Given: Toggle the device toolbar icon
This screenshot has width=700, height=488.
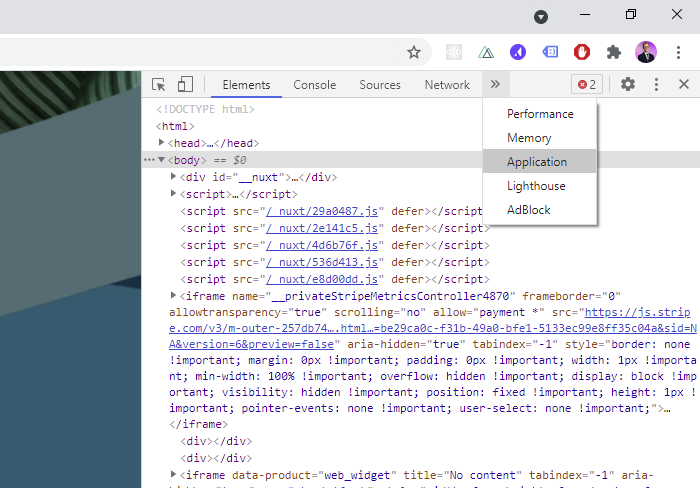Looking at the screenshot, I should click(x=185, y=84).
